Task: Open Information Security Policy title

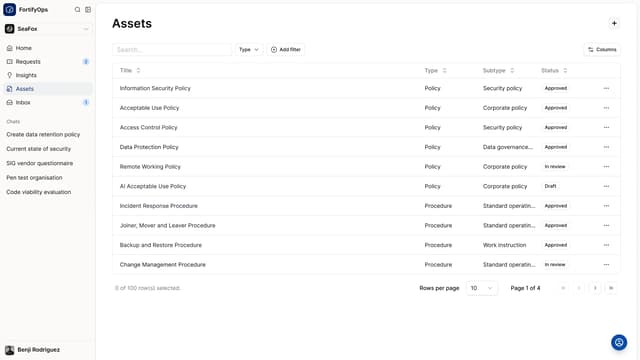Action: coord(155,88)
